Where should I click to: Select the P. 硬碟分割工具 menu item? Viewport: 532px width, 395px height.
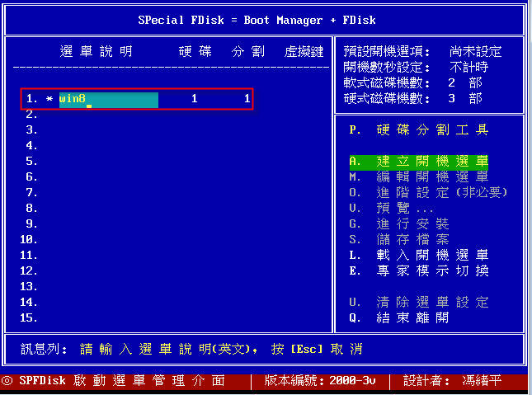point(419,129)
